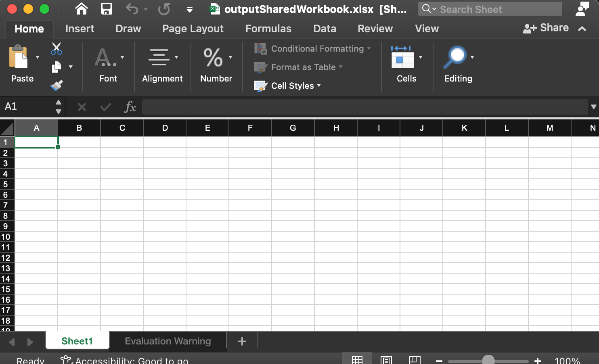The height and width of the screenshot is (364, 599).
Task: Select the Evaluation Warning sheet tab
Action: click(168, 341)
